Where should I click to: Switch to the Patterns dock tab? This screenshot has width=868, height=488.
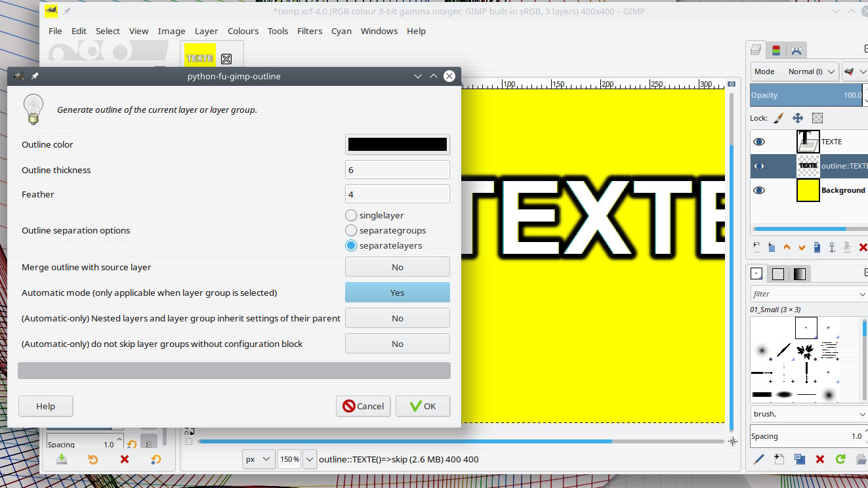tap(778, 274)
